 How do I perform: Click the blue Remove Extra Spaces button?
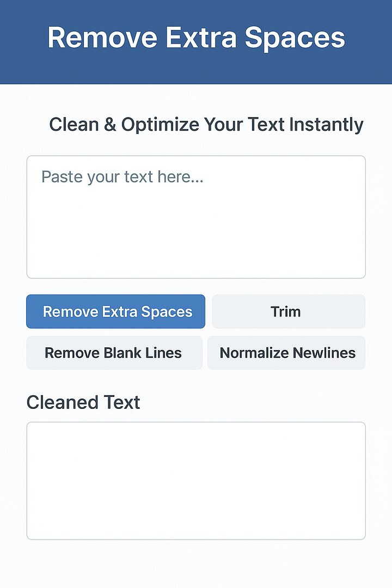click(115, 311)
